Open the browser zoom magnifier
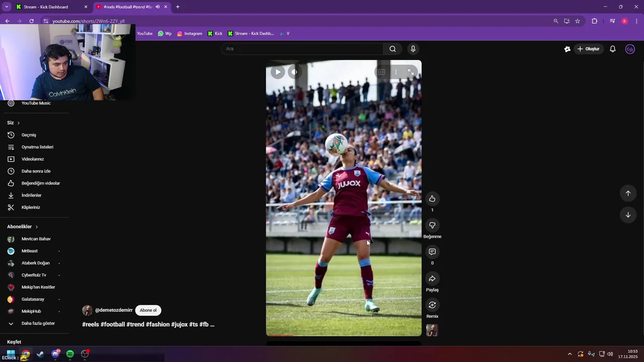This screenshot has width=644, height=362. 555,21
